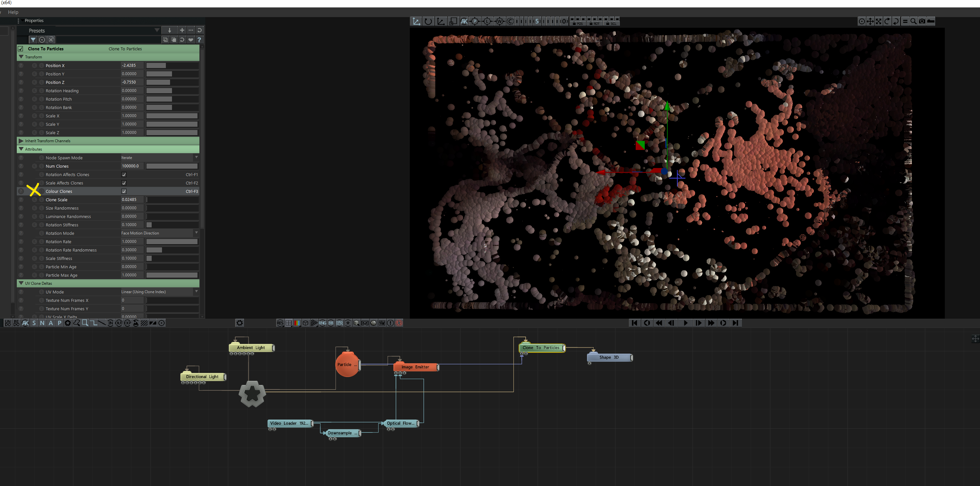
Task: Click the apply preset down arrow icon
Action: [x=169, y=30]
